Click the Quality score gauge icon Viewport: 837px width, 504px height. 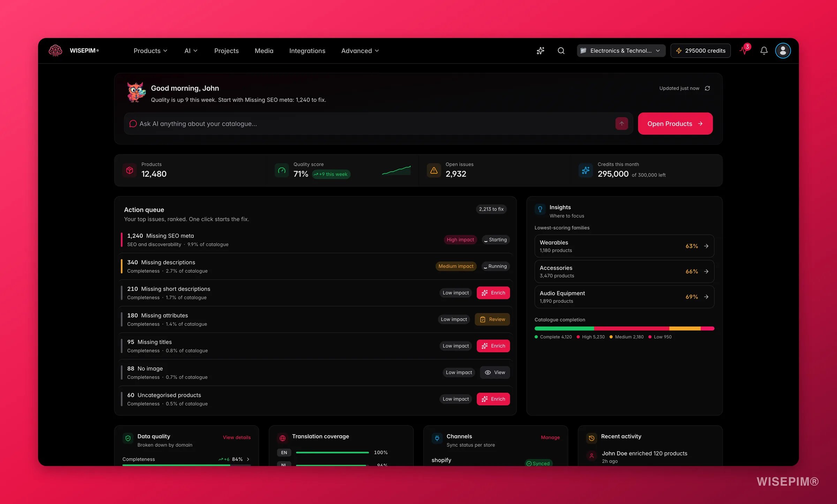(x=282, y=170)
